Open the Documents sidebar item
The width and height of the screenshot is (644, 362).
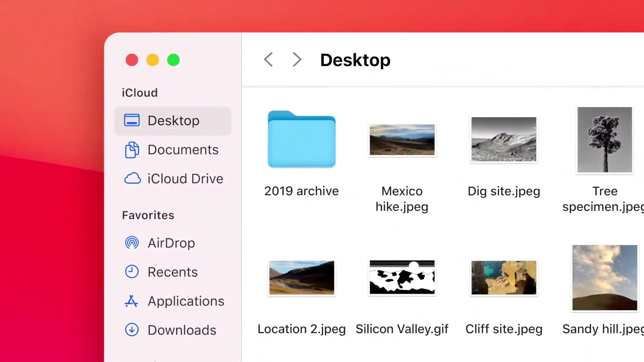point(183,150)
